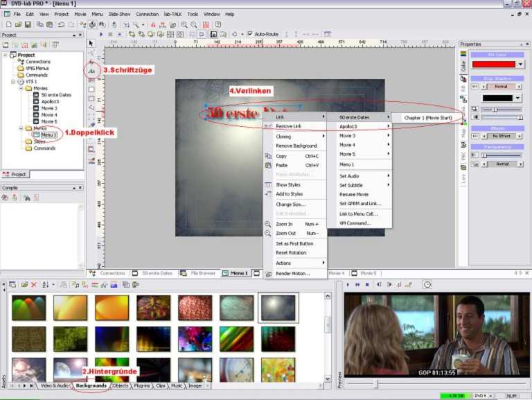Open the Fill Color dropdown arrow

(521, 64)
